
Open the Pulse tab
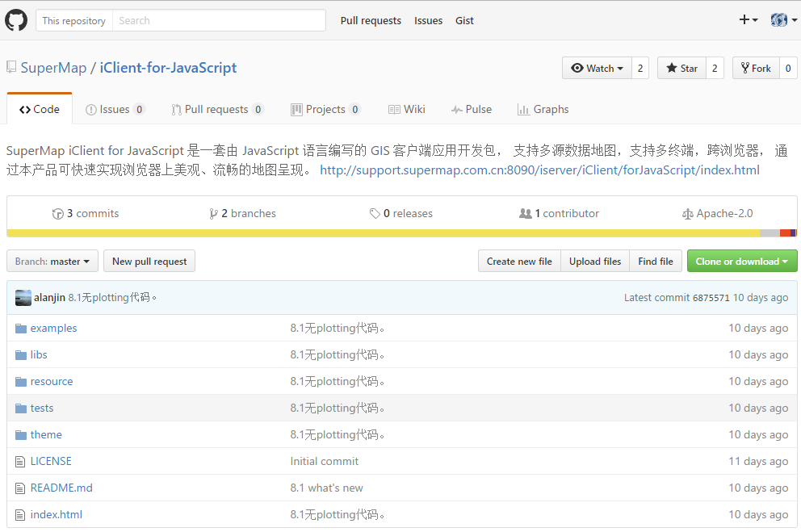point(471,109)
